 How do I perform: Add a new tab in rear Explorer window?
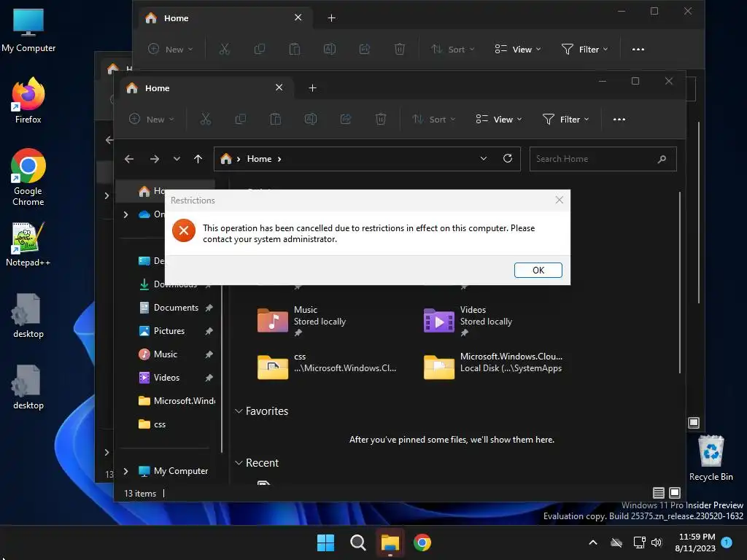[x=332, y=18]
